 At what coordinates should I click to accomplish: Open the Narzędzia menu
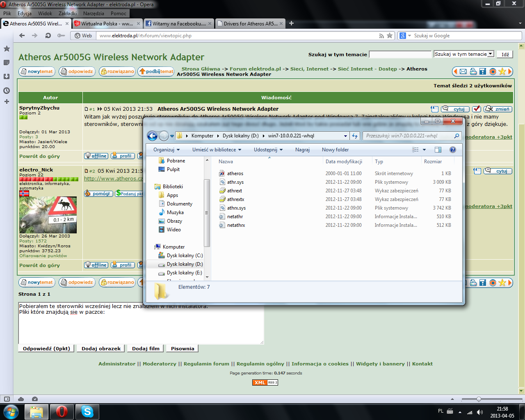click(94, 14)
